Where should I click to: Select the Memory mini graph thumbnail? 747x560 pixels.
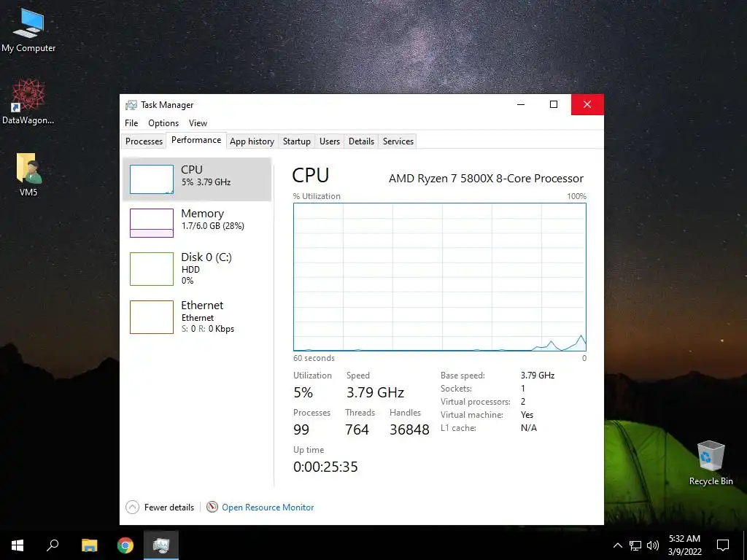click(x=152, y=223)
